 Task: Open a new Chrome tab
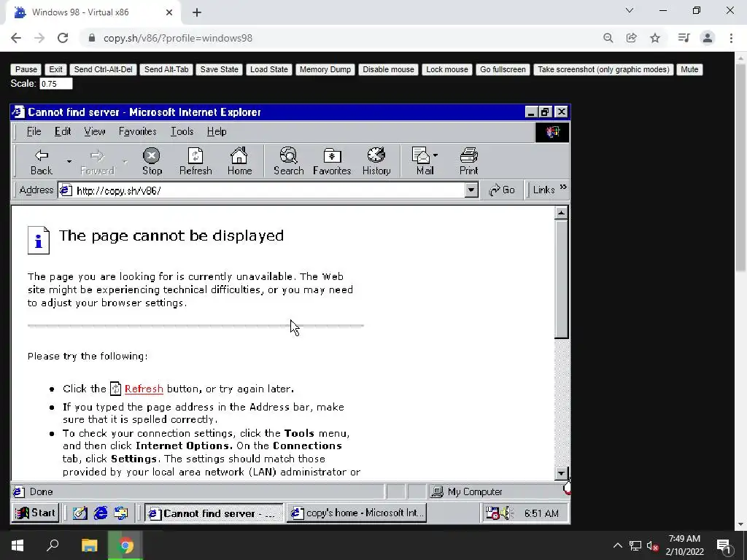tap(197, 12)
